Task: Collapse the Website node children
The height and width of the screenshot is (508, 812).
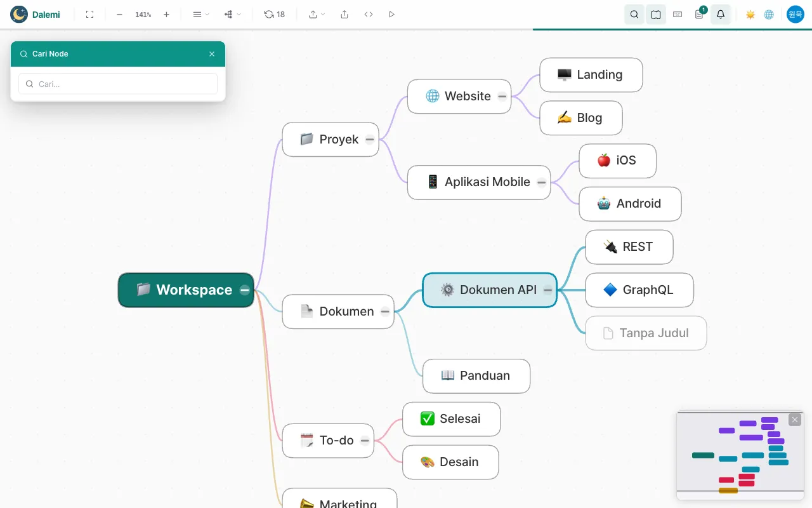Action: click(x=502, y=97)
